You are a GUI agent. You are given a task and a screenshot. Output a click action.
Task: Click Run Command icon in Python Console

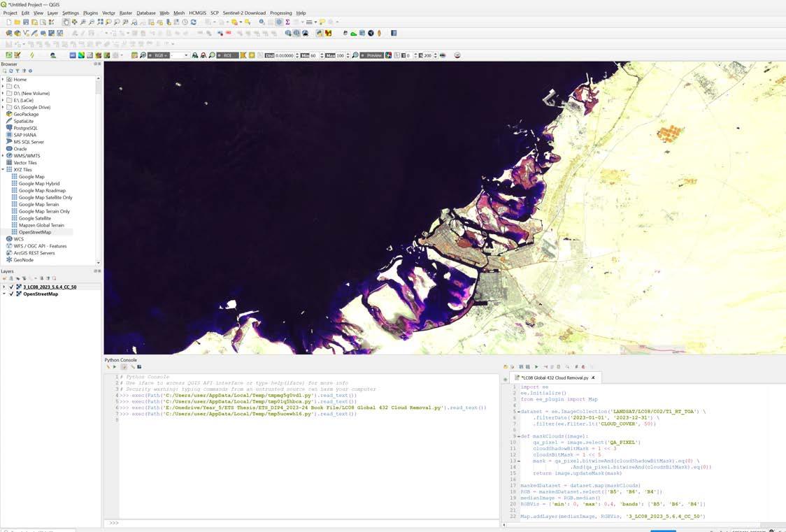pos(115,367)
